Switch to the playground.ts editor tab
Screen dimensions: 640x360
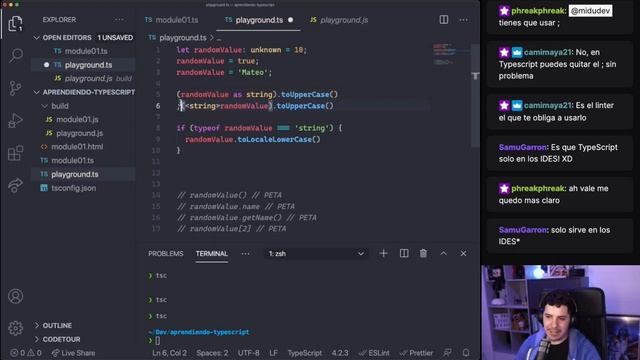259,20
